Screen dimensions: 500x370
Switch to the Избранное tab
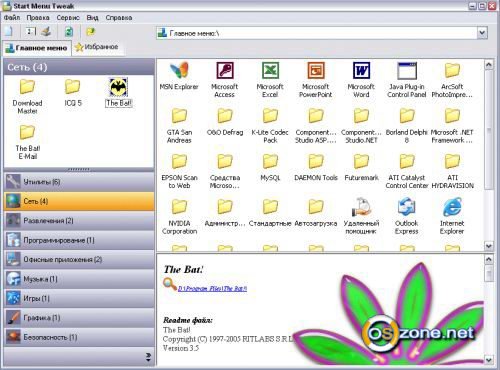coord(97,47)
